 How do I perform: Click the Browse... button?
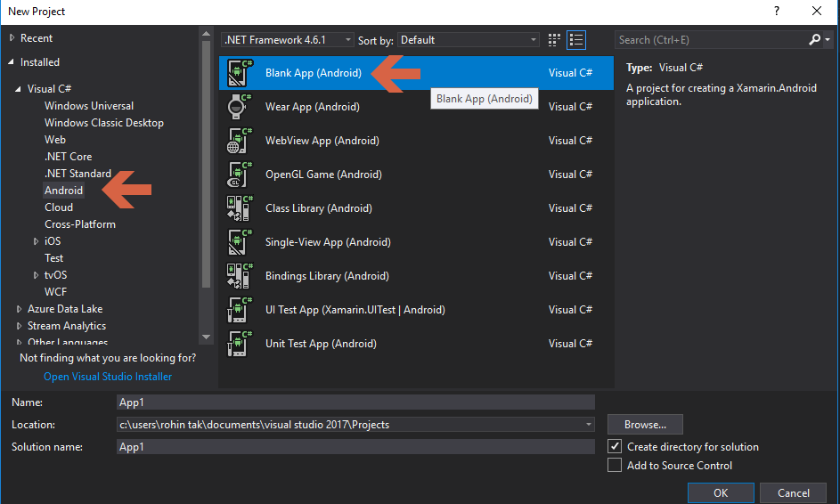645,424
